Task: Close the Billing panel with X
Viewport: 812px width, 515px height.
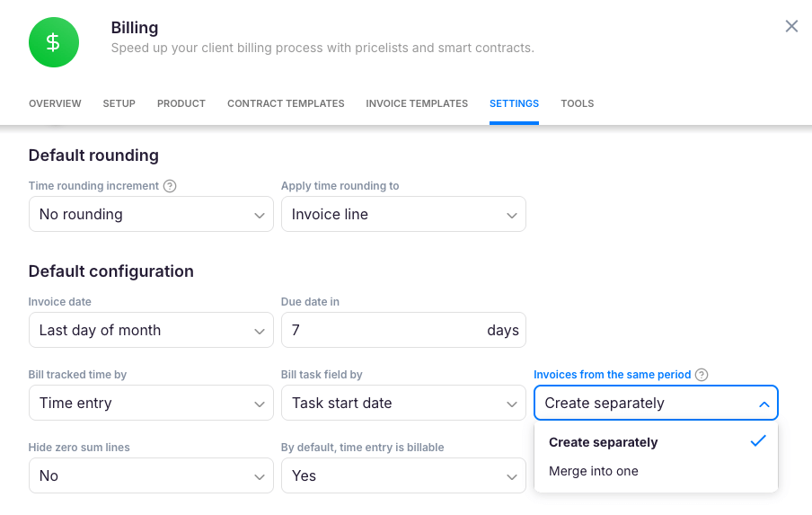Action: tap(791, 26)
